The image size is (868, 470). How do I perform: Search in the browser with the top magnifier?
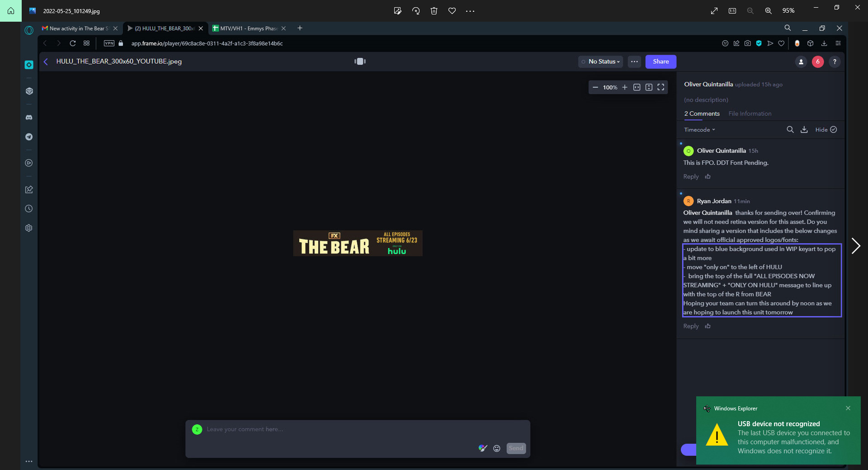pyautogui.click(x=788, y=28)
